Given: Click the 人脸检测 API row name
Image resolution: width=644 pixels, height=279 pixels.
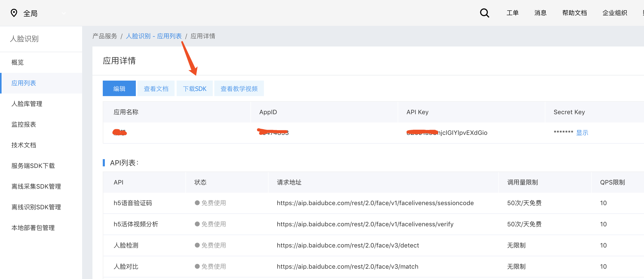Looking at the screenshot, I should coord(126,245).
